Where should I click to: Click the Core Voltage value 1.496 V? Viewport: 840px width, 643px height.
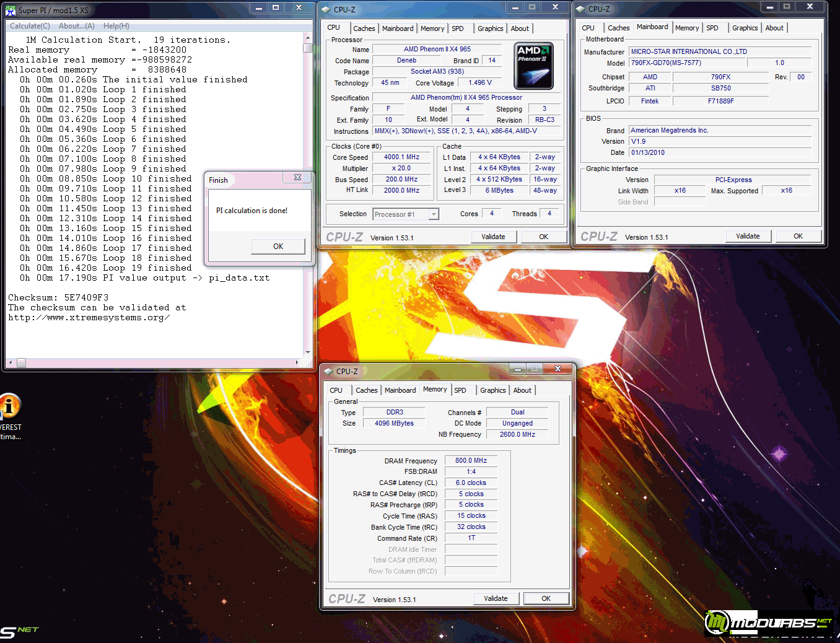[x=480, y=83]
